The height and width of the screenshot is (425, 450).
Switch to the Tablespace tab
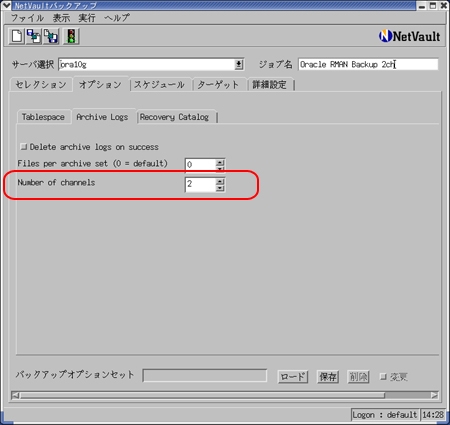pyautogui.click(x=43, y=117)
